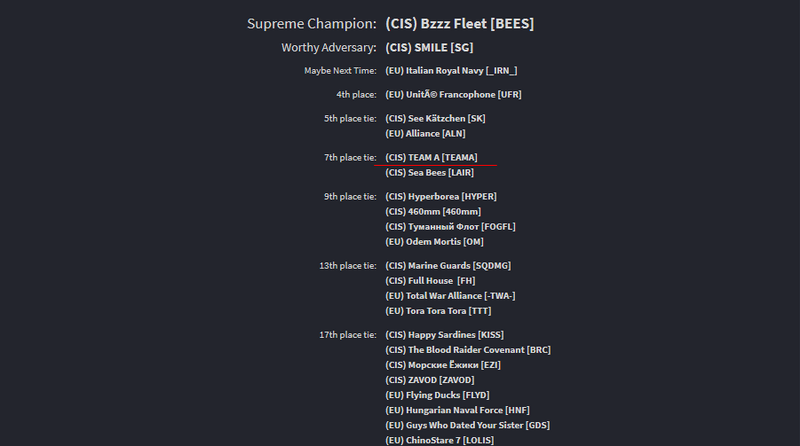Click the Bzzz Fleet [BEES] champion entry

(x=459, y=23)
